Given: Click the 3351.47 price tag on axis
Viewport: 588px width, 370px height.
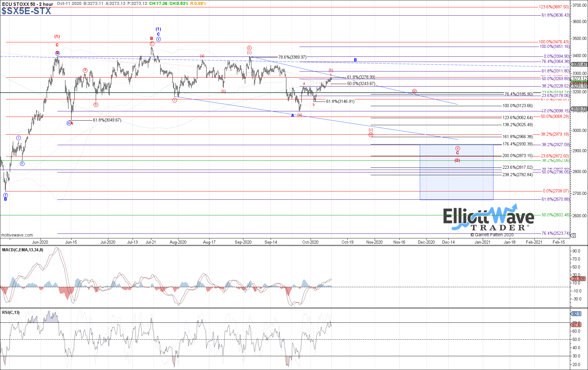Looking at the screenshot, I should (579, 64).
